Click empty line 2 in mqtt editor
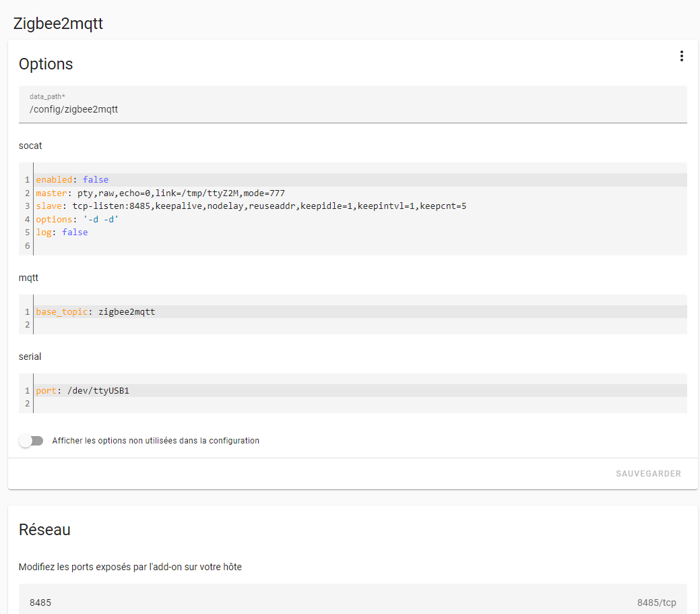This screenshot has height=614, width=700. coord(360,325)
